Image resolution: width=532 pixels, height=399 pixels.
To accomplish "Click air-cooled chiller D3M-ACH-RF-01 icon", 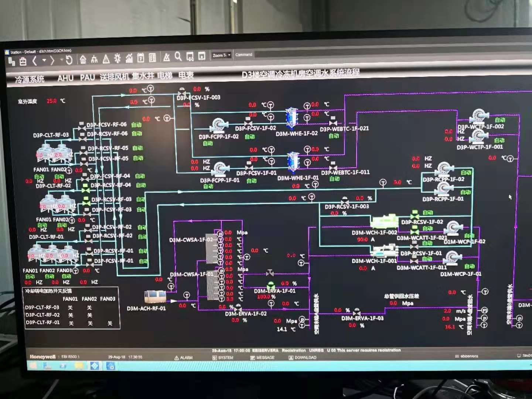I will pyautogui.click(x=155, y=297).
